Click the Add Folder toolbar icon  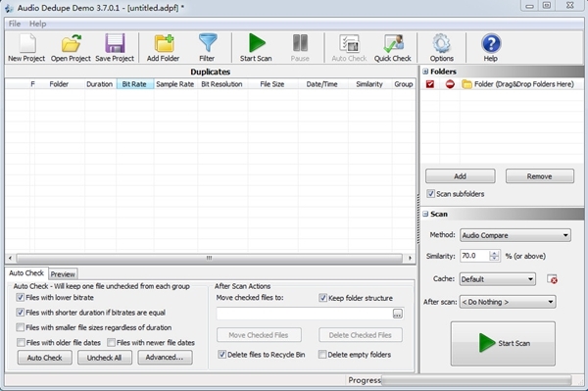click(x=163, y=48)
